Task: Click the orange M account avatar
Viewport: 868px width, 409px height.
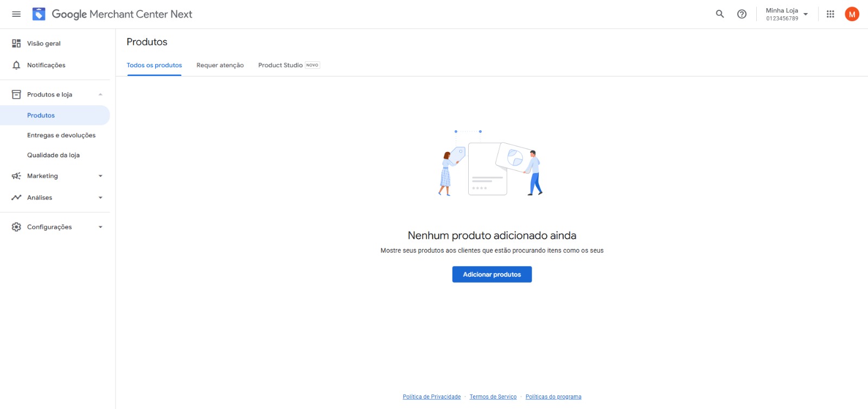Action: click(852, 14)
